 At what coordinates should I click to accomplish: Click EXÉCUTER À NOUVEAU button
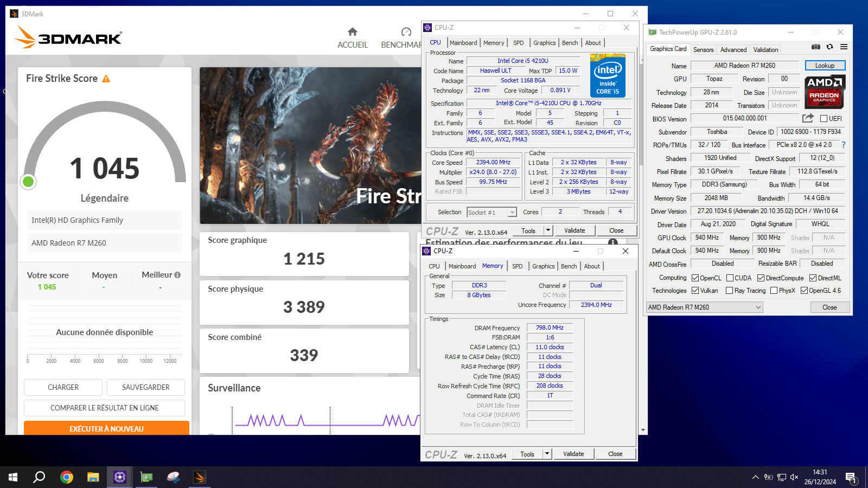tap(106, 428)
